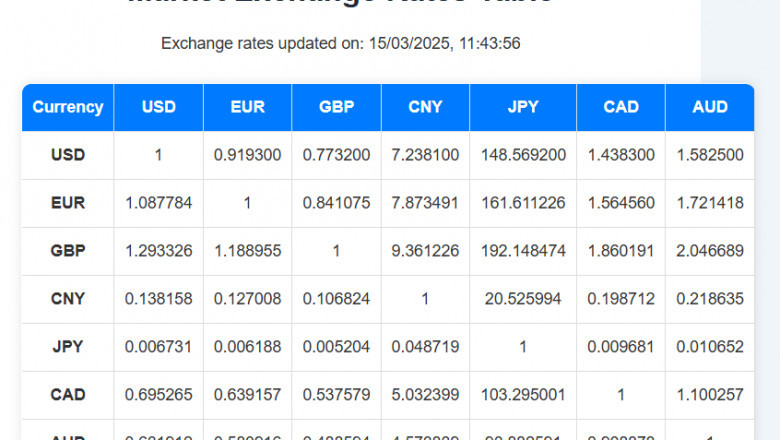This screenshot has height=440, width=780.
Task: Click the rate 0.639157
Action: [247, 395]
